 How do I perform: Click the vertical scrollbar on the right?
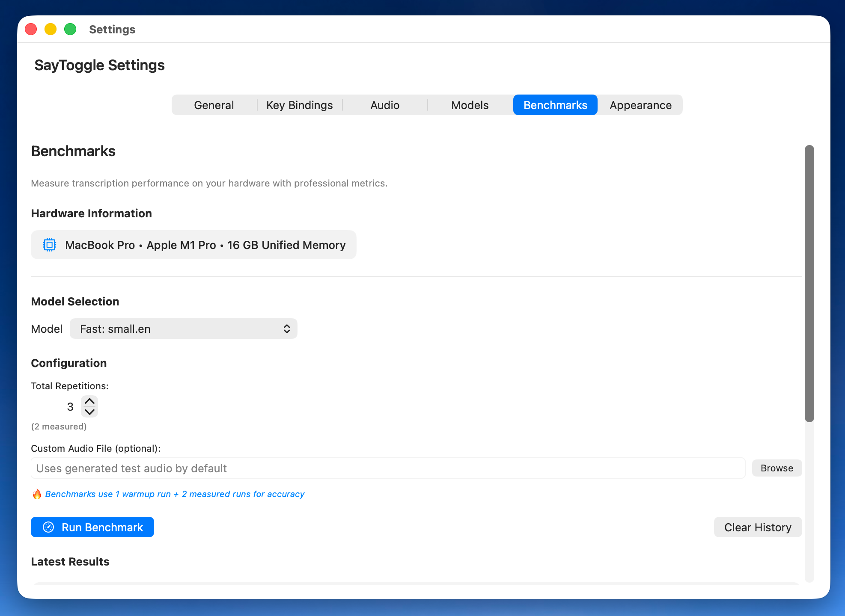(x=809, y=282)
